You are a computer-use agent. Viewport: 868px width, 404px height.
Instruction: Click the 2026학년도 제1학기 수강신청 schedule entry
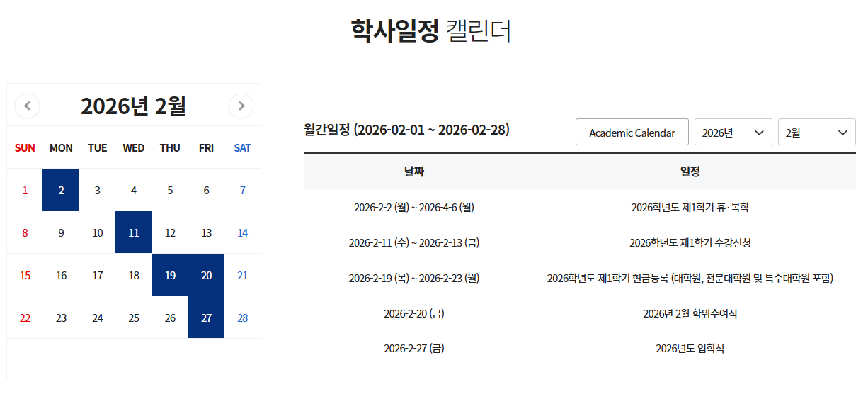coord(690,243)
